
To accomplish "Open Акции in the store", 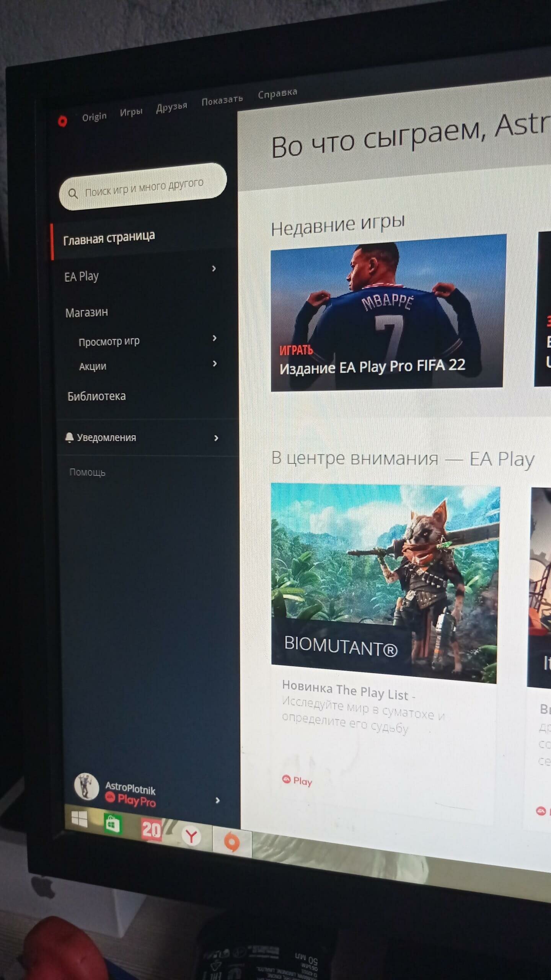I will [x=93, y=367].
